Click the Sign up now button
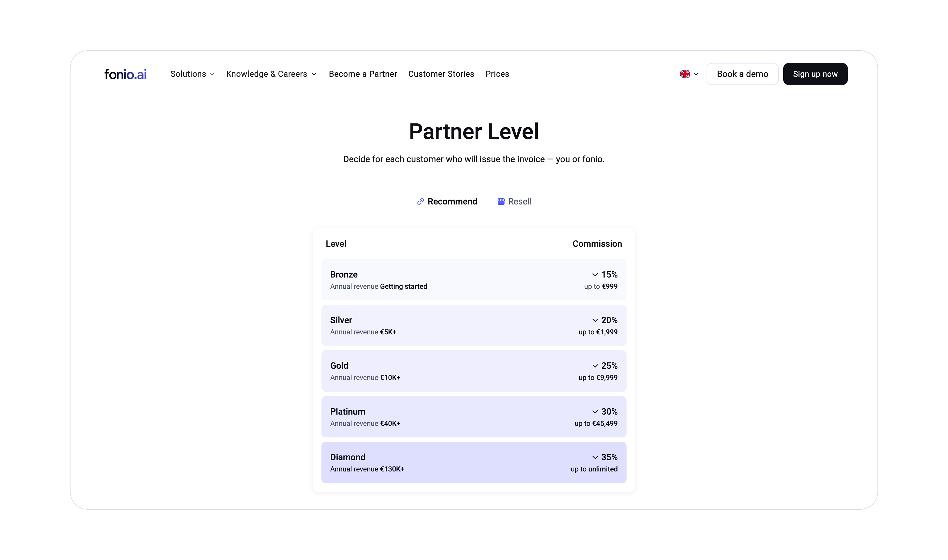948x560 pixels. (x=815, y=74)
